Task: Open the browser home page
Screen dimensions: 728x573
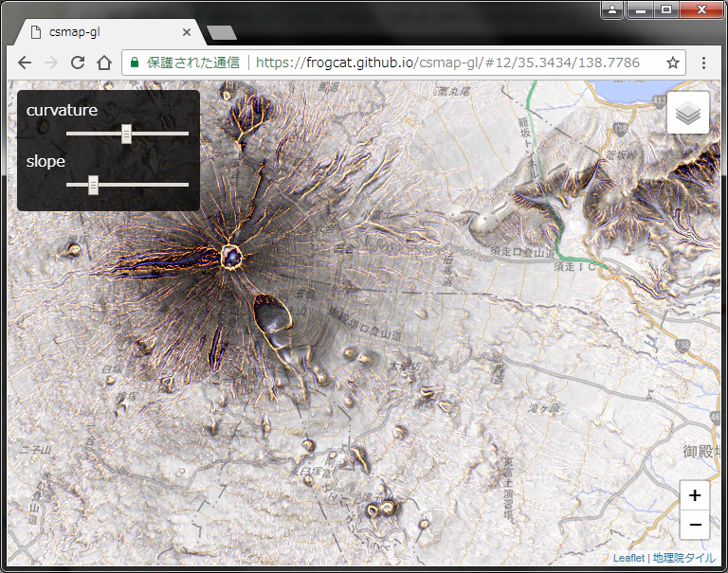Action: click(104, 63)
